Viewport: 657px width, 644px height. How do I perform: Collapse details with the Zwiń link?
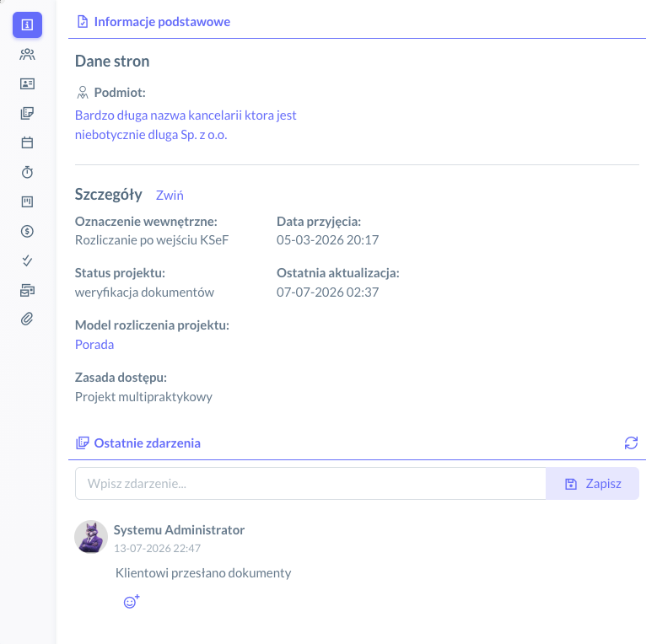170,195
